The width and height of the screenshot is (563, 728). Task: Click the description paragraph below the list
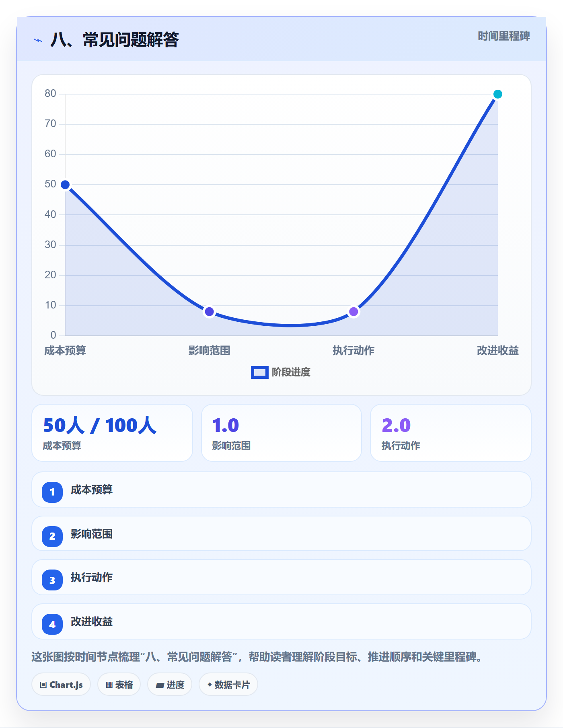pyautogui.click(x=257, y=657)
